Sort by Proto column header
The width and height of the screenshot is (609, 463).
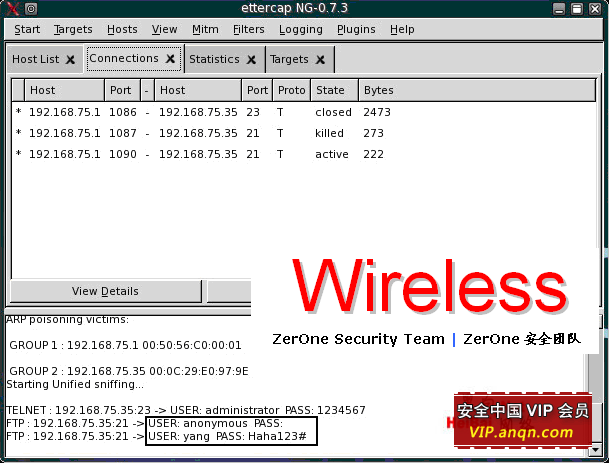coord(291,91)
